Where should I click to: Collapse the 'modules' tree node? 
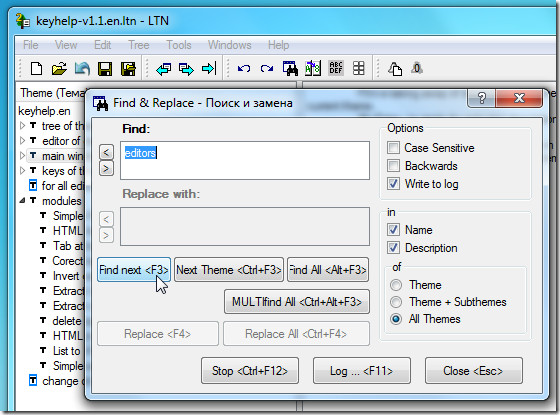coord(22,201)
